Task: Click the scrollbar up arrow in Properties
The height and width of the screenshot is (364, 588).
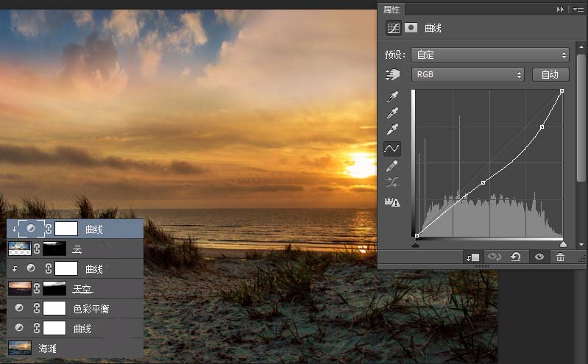Action: [581, 47]
